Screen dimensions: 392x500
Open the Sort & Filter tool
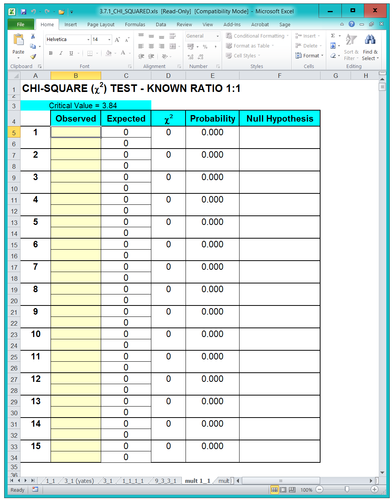click(x=351, y=47)
